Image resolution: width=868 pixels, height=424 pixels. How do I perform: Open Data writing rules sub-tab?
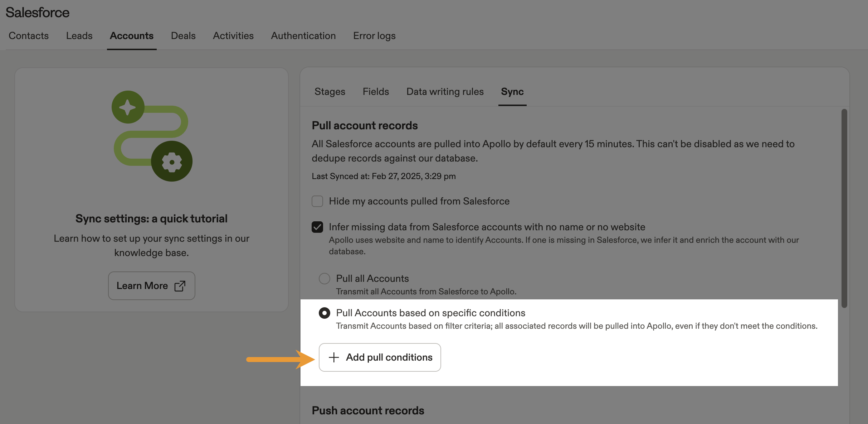(x=445, y=92)
